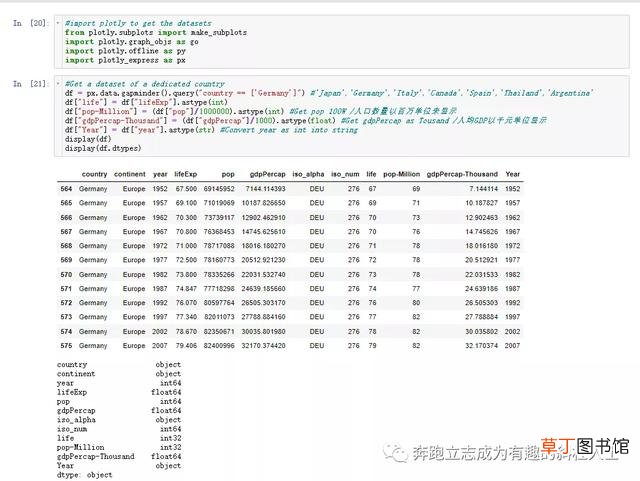
Task: Click the 'pop' column header
Action: point(228,174)
